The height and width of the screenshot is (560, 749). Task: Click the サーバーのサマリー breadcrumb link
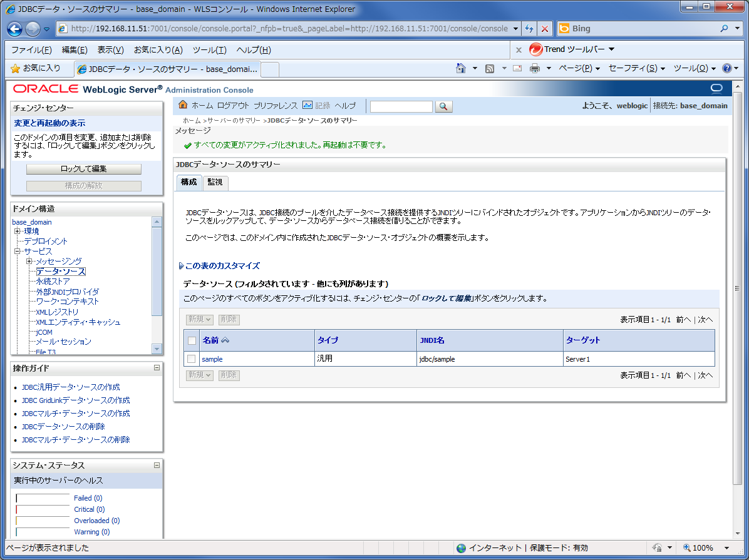coord(234,120)
